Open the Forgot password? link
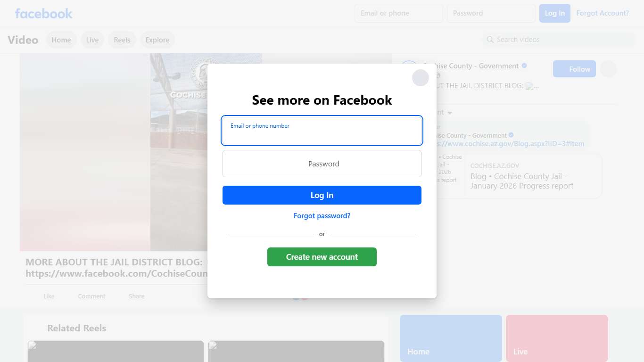Image resolution: width=644 pixels, height=362 pixels. [x=322, y=216]
